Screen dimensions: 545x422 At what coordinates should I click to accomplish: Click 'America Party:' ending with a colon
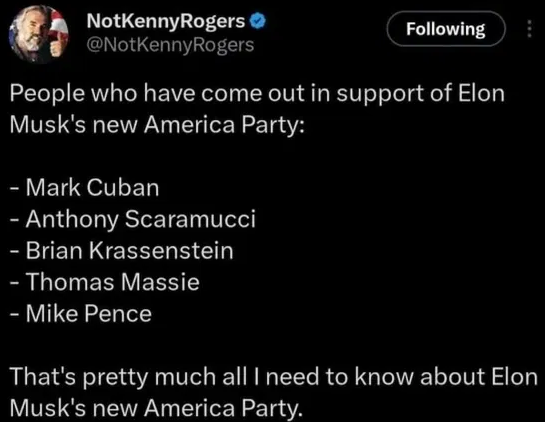(x=224, y=125)
